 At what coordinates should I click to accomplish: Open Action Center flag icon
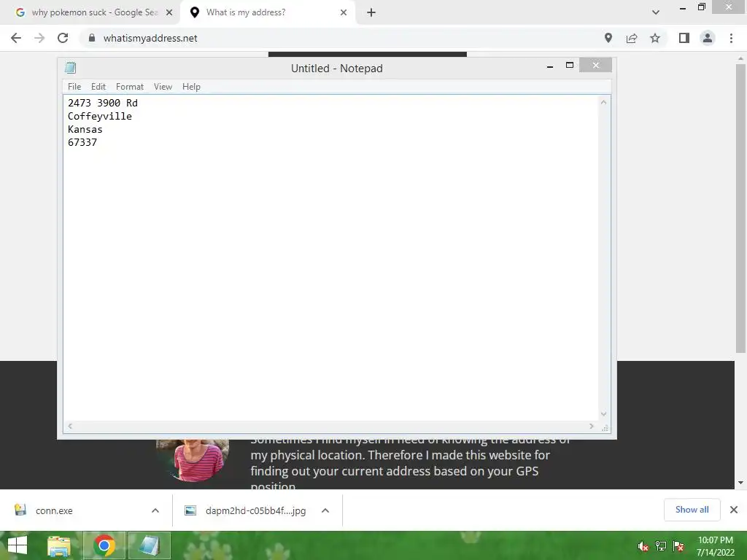pos(678,546)
